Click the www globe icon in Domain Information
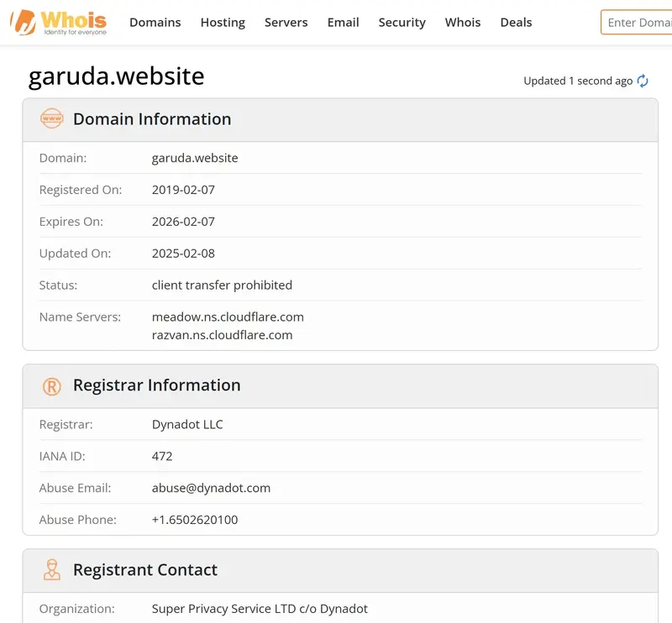The image size is (672, 623). click(52, 118)
